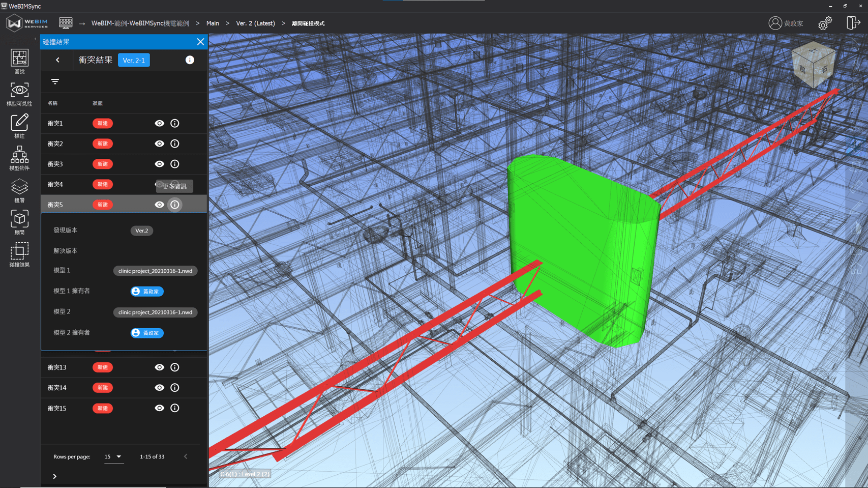The image size is (868, 488).
Task: Select the 衝突4 row name
Action: (x=55, y=184)
